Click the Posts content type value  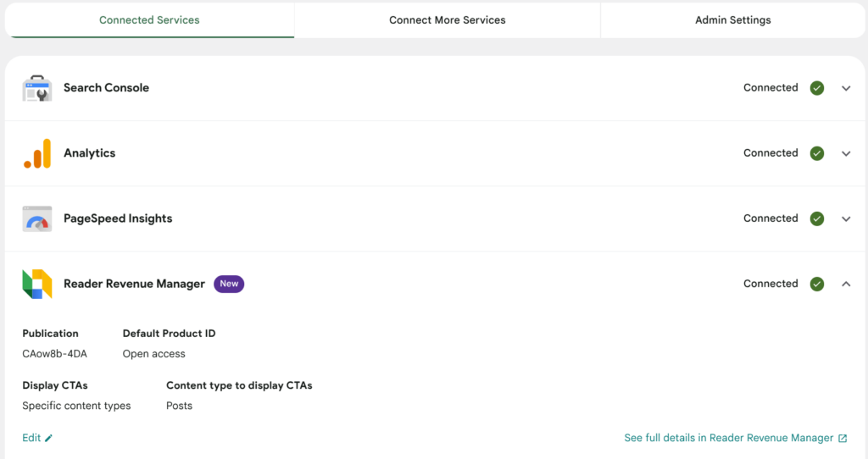pyautogui.click(x=180, y=406)
